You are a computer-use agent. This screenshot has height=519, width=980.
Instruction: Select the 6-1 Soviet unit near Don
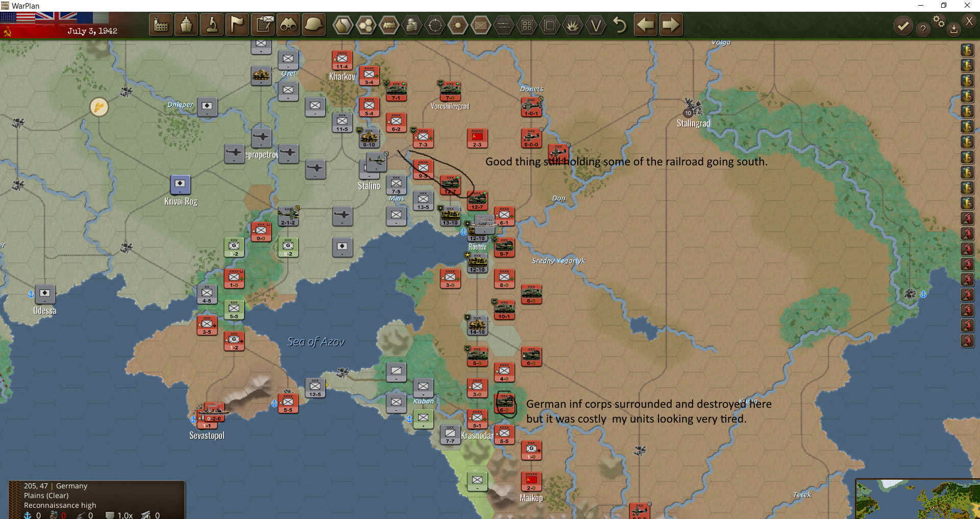pos(504,216)
